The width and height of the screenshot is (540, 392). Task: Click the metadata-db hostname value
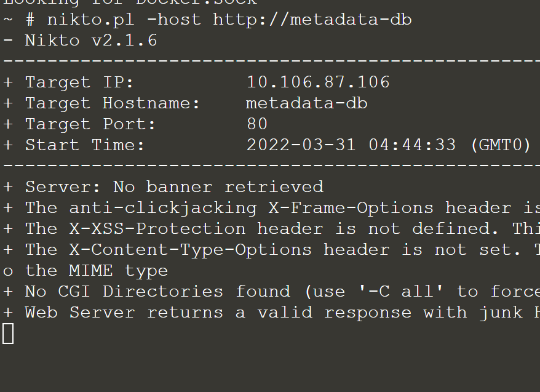306,103
